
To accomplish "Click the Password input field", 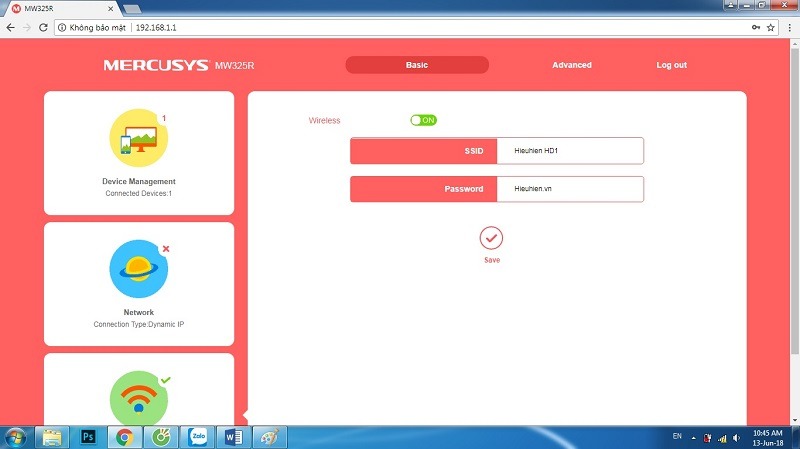I will (570, 189).
